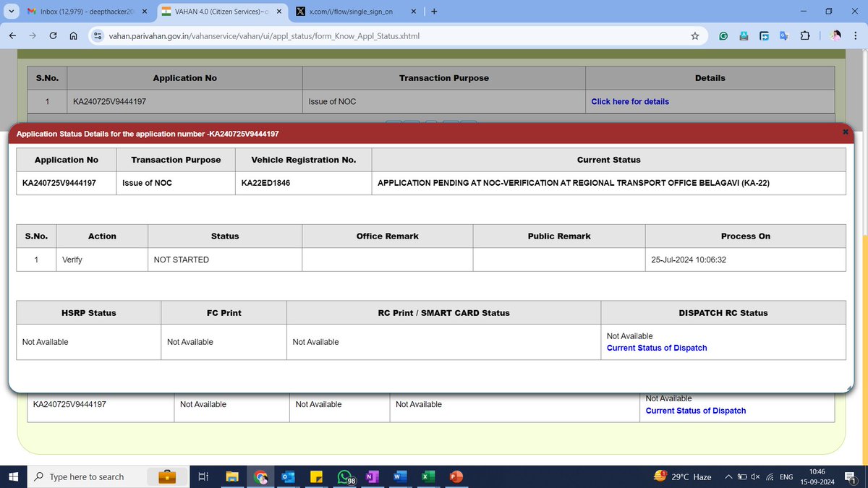Screen dimensions: 868x488
Task: Open File Explorer from taskbar
Action: [231, 476]
